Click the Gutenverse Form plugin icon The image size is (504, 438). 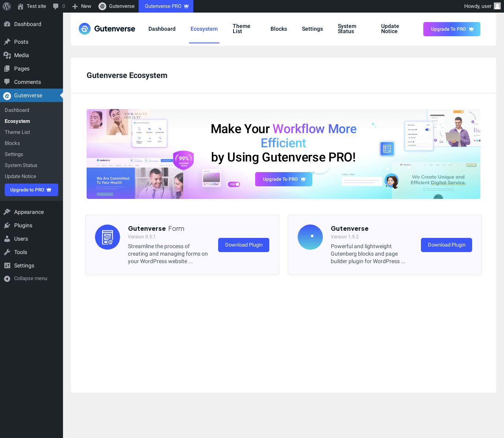click(107, 237)
